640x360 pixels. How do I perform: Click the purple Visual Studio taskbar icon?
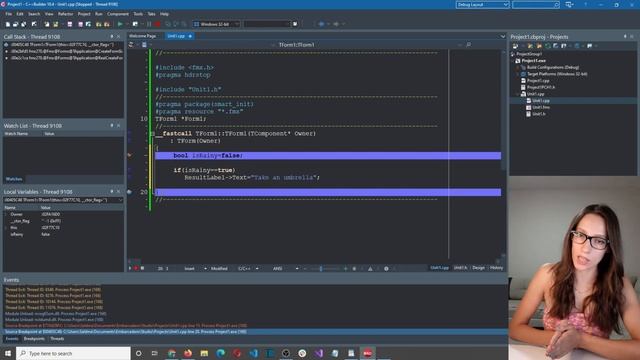coord(319,353)
